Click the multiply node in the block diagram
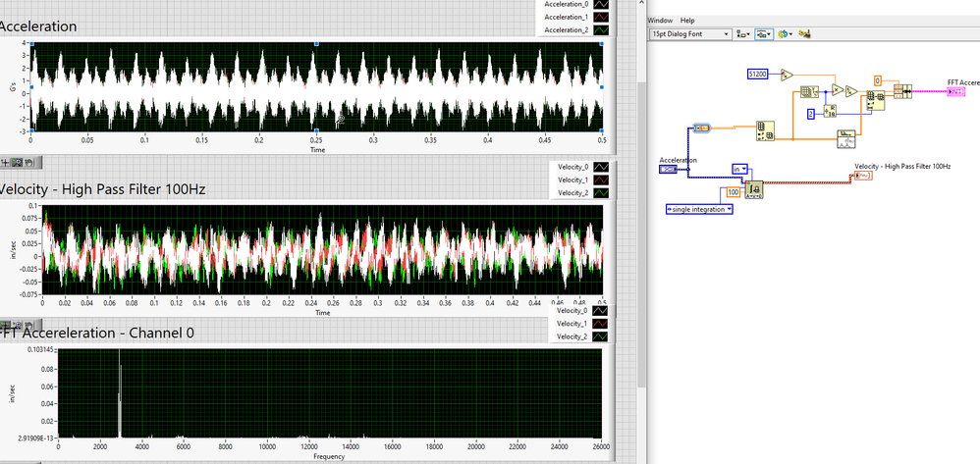This screenshot has width=980, height=464. tap(838, 90)
